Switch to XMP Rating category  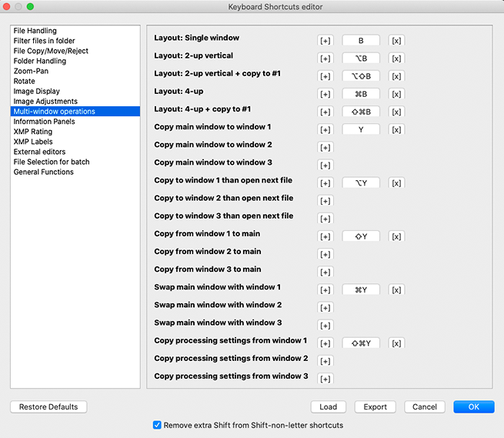click(x=33, y=132)
